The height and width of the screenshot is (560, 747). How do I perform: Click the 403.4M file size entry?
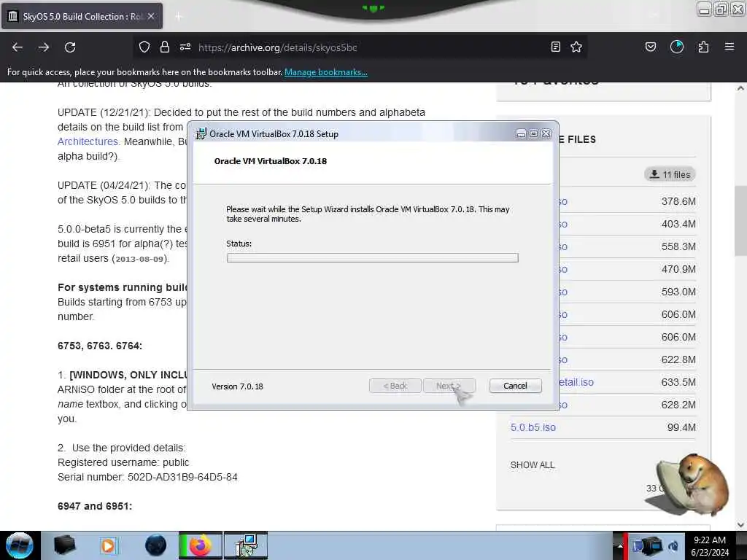pos(678,224)
